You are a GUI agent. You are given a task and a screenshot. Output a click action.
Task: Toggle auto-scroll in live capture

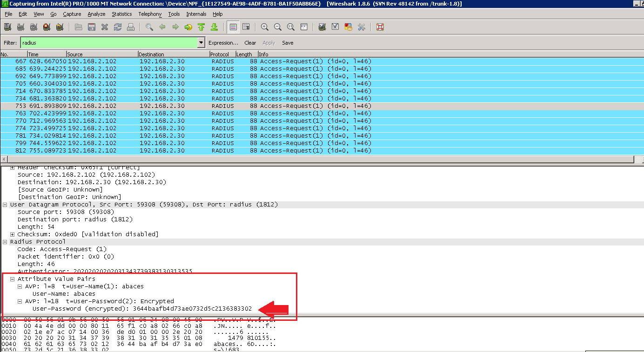[x=246, y=27]
